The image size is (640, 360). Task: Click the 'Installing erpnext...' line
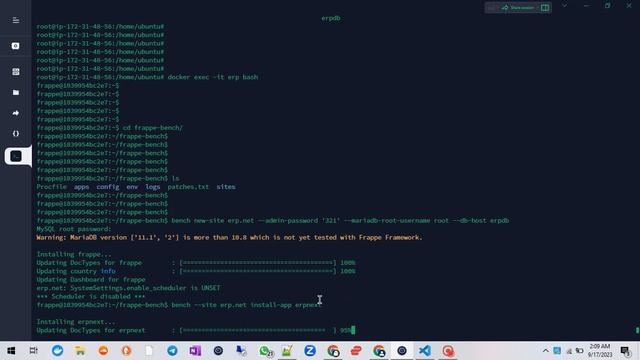(x=76, y=322)
